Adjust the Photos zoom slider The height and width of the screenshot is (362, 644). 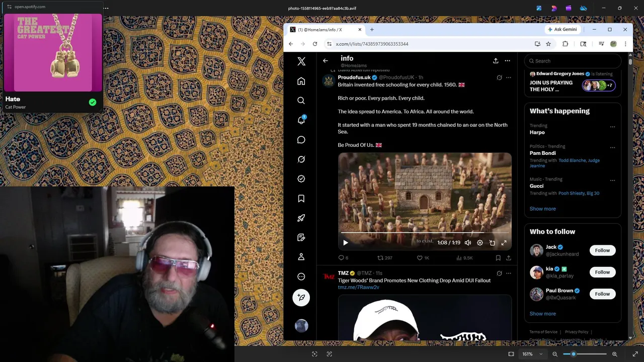click(x=585, y=354)
